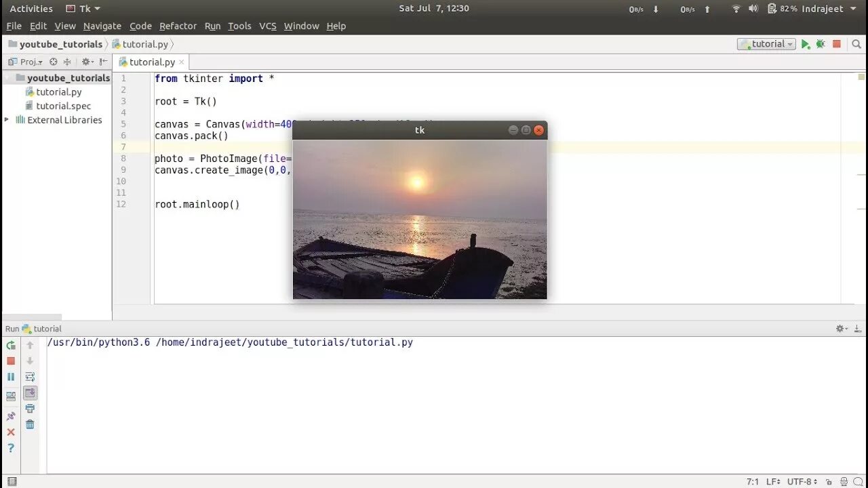Open the search everywhere magnifier icon
This screenshot has height=488, width=868.
tap(856, 44)
